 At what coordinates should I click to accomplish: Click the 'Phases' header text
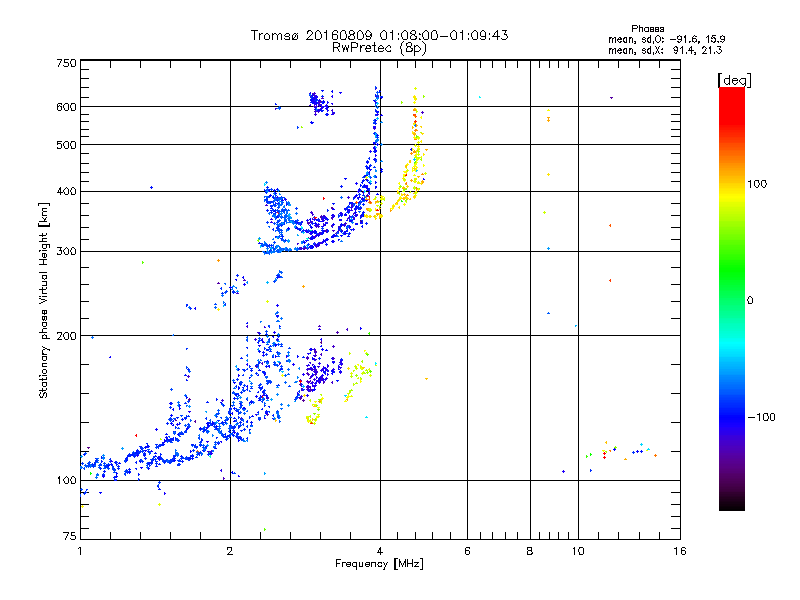click(647, 29)
